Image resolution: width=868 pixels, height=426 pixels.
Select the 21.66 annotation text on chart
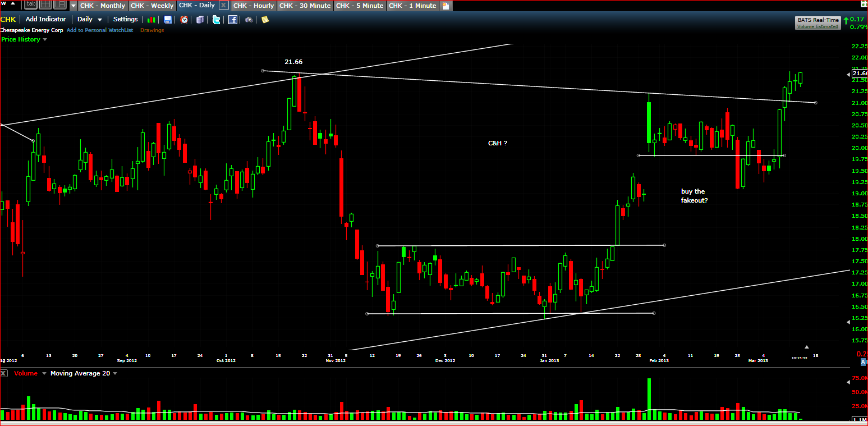(293, 62)
